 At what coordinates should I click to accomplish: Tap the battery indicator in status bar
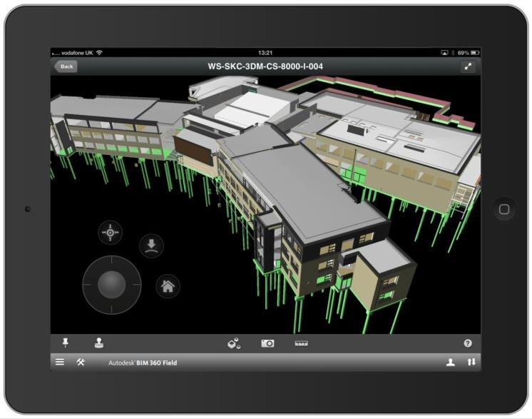click(x=475, y=53)
